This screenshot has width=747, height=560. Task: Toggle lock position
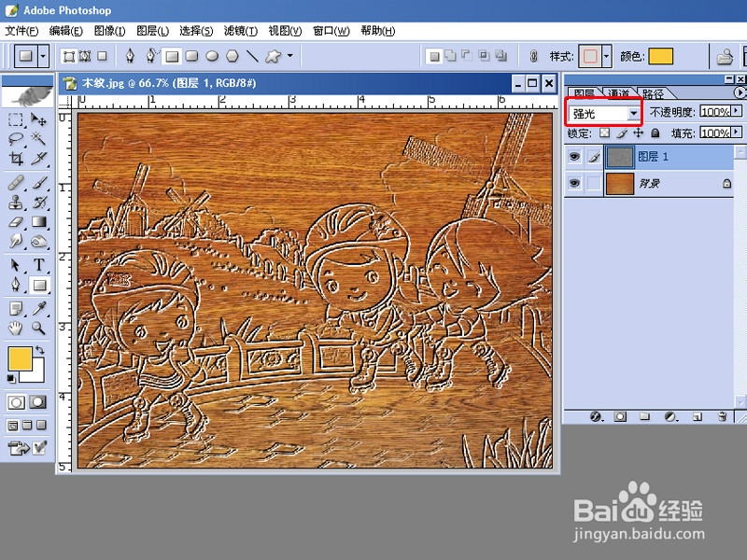point(639,133)
